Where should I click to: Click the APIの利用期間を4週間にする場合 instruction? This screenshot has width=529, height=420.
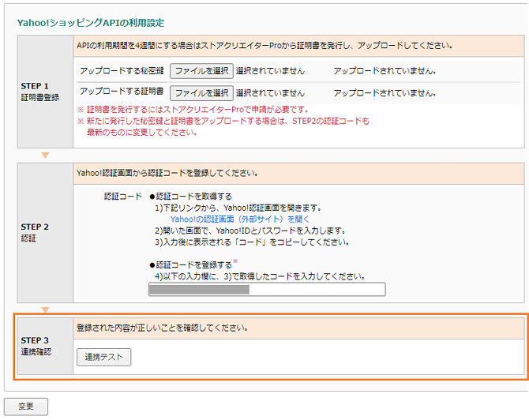264,46
